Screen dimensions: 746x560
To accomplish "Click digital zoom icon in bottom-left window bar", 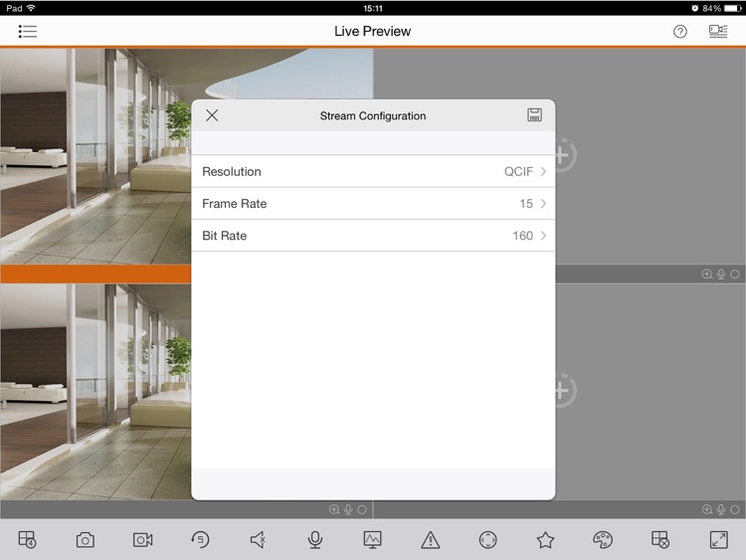I will (x=334, y=509).
